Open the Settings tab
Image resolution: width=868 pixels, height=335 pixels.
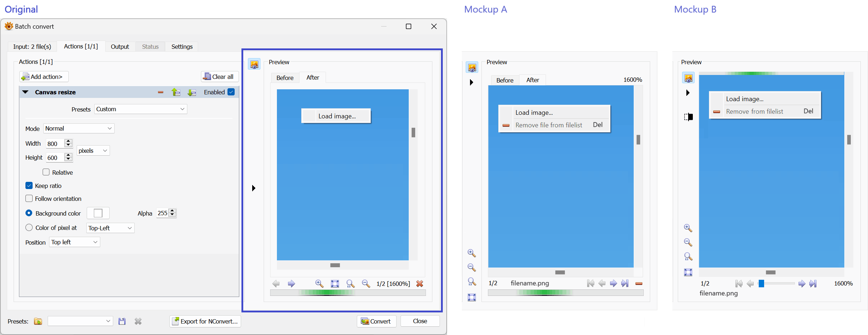pyautogui.click(x=182, y=47)
